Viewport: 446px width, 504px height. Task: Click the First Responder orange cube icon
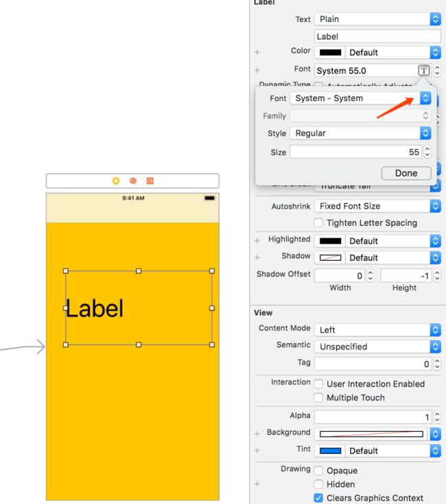coord(133,181)
